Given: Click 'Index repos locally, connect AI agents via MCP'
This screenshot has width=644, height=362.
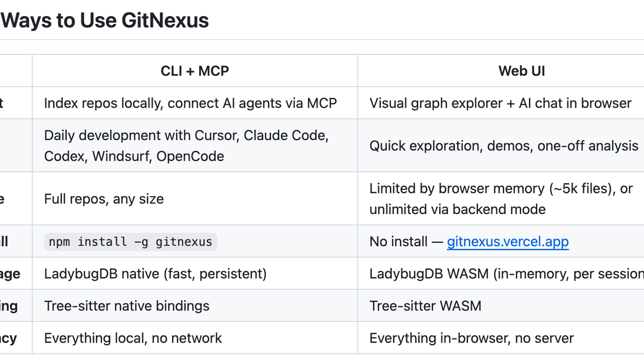Looking at the screenshot, I should coord(190,103).
